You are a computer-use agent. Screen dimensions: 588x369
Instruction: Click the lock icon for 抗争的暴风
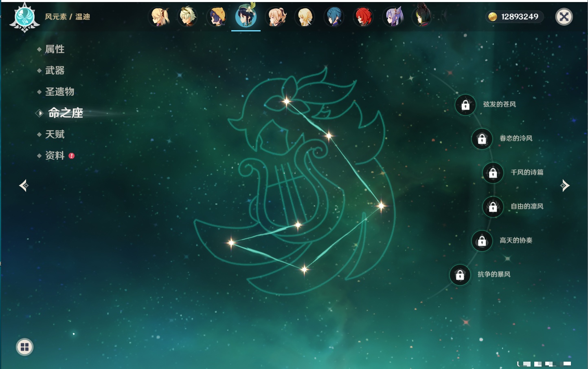tap(460, 275)
